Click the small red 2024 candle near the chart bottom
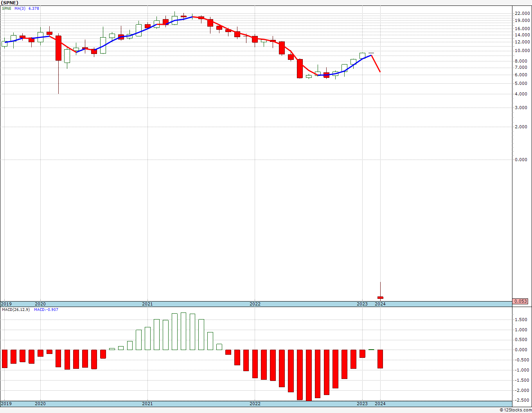The width and height of the screenshot is (532, 413). tap(380, 298)
